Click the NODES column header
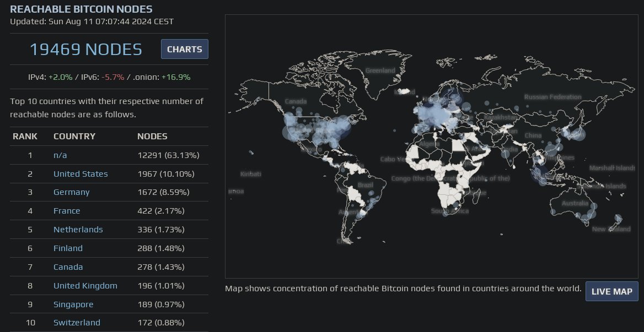 152,137
